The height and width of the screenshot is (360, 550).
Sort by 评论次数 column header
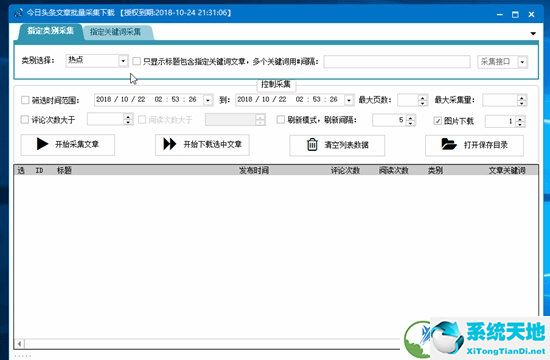(345, 171)
